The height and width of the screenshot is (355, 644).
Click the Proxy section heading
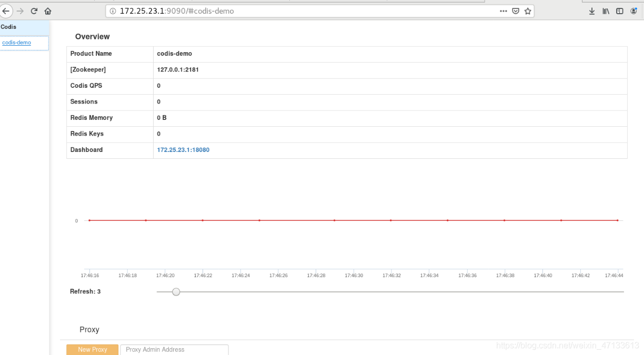pyautogui.click(x=89, y=330)
